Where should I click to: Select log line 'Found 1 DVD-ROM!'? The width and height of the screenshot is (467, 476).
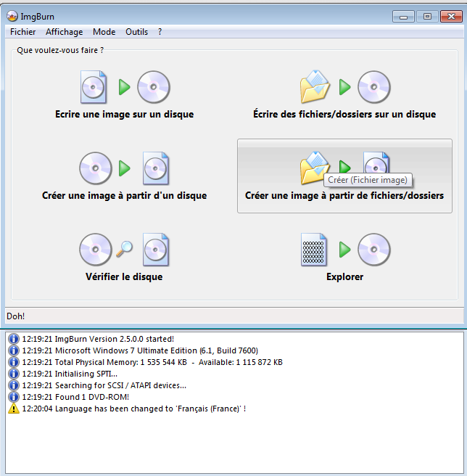(x=75, y=397)
